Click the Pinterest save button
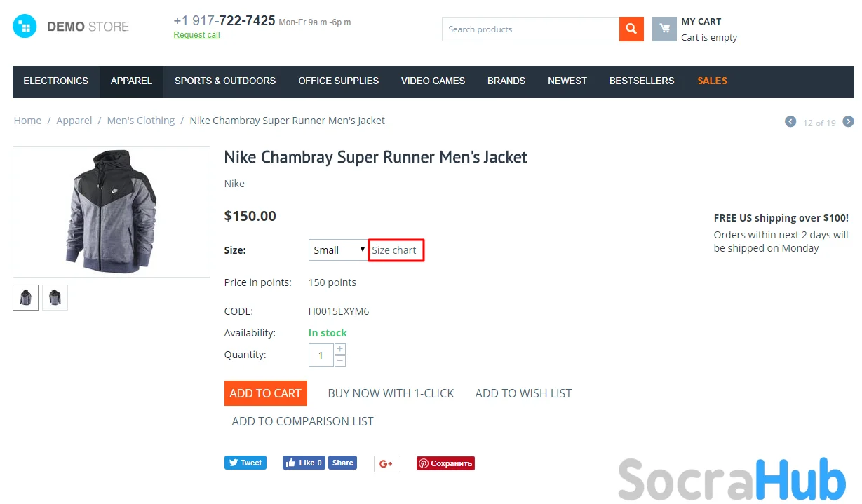This screenshot has height=504, width=862. pyautogui.click(x=445, y=463)
